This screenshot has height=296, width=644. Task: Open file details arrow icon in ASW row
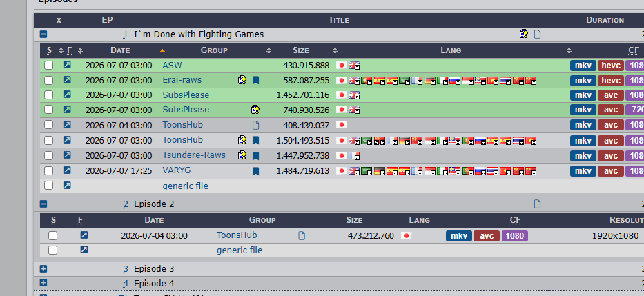(67, 64)
